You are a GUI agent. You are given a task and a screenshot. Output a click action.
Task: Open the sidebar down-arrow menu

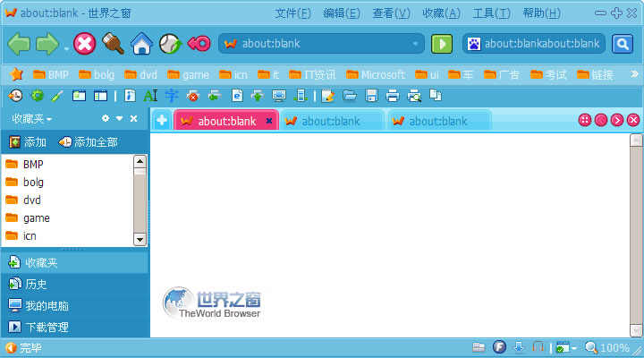pos(120,118)
